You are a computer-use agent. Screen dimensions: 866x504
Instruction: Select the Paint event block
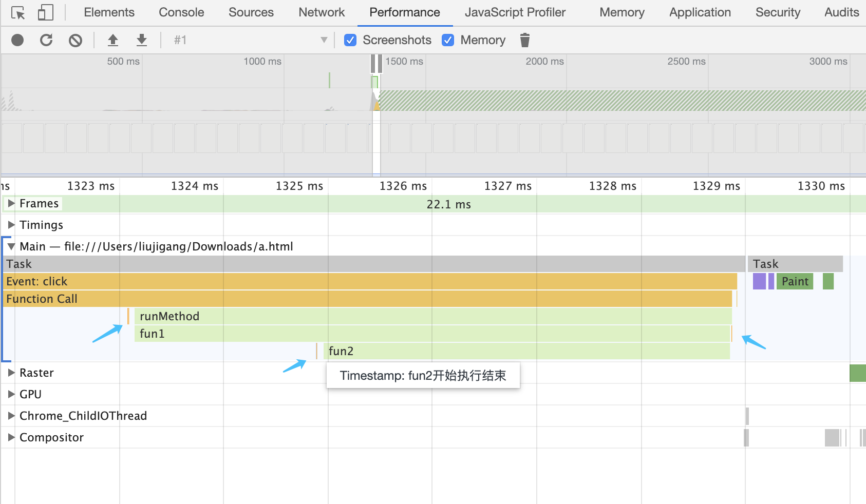click(795, 281)
